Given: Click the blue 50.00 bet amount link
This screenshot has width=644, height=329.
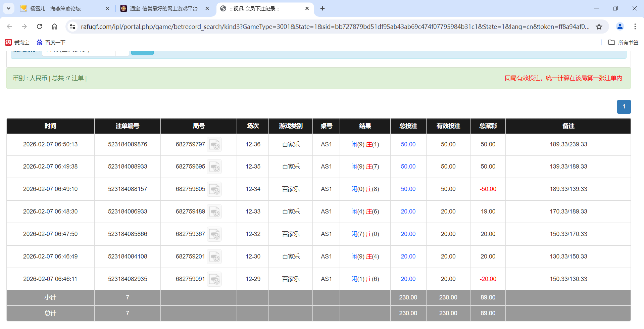Looking at the screenshot, I should tap(408, 144).
